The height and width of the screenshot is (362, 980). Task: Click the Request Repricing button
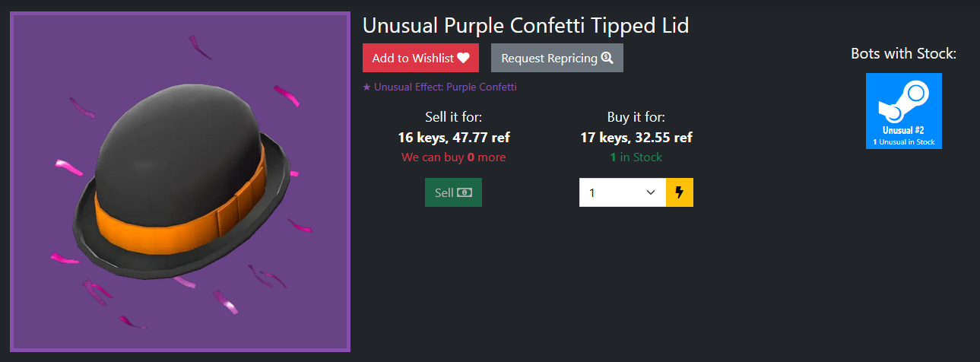557,58
